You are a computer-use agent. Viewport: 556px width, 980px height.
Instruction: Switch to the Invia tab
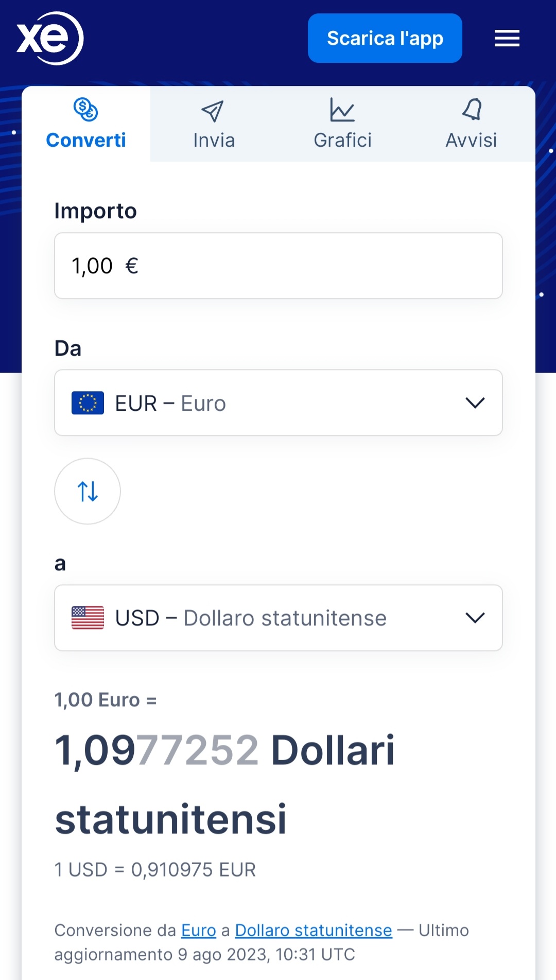214,139
